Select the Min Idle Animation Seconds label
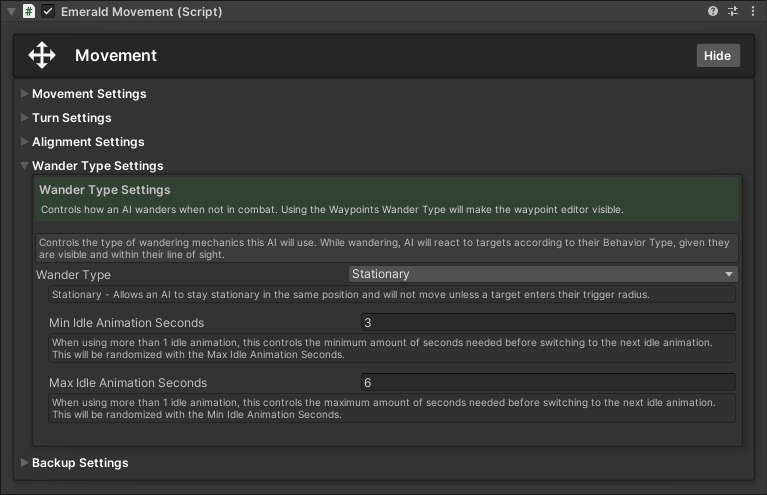This screenshot has height=495, width=767. click(x=126, y=323)
